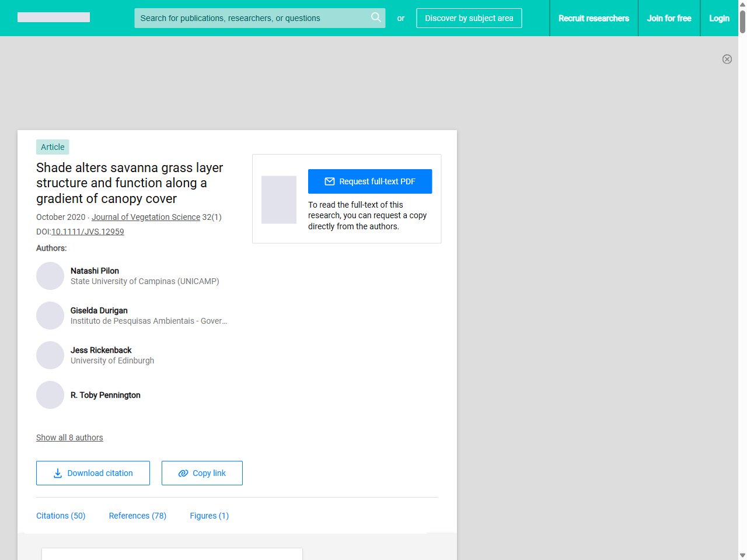The width and height of the screenshot is (747, 560).
Task: Click Natashi Pilon's profile avatar
Action: coord(50,275)
